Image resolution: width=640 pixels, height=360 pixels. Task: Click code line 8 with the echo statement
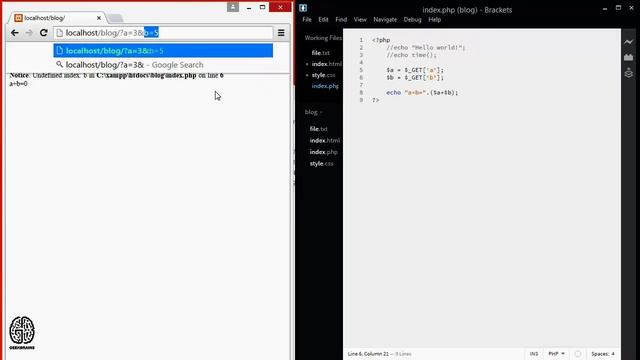point(422,93)
